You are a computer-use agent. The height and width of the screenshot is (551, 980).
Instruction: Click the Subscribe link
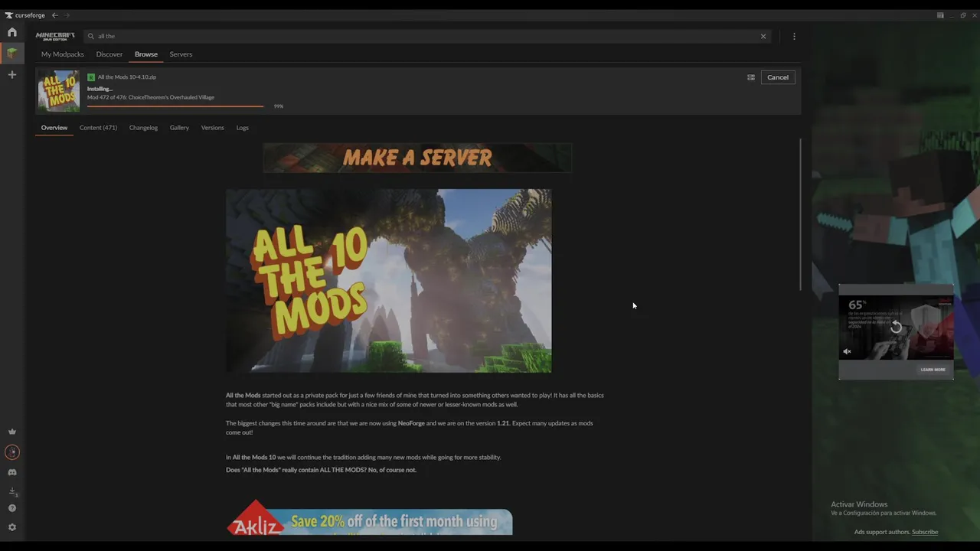(925, 532)
